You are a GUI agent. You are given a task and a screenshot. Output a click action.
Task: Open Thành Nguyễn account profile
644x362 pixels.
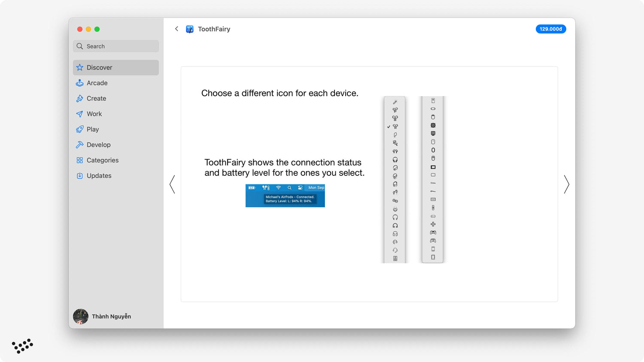point(103,317)
